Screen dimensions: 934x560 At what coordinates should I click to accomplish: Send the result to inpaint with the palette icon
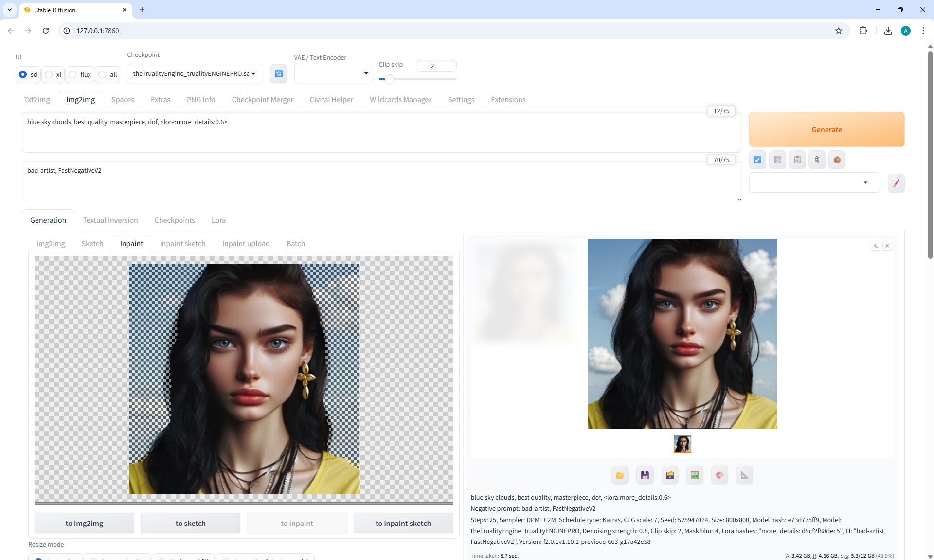719,475
